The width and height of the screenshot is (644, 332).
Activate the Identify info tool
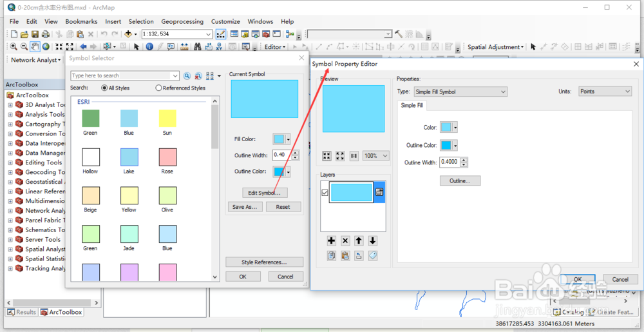pos(149,46)
